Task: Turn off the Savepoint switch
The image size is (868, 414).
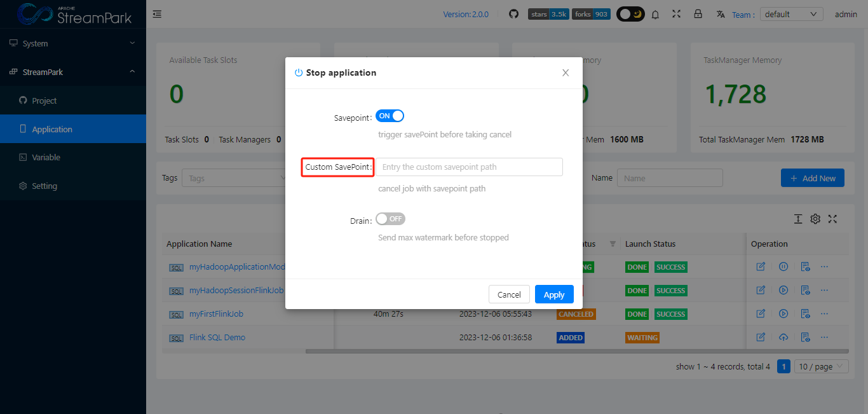Action: click(390, 116)
